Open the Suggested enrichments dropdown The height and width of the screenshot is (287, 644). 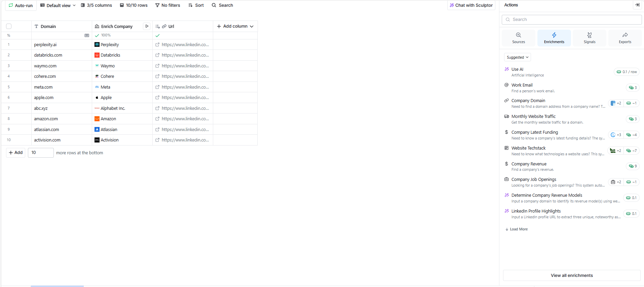click(518, 57)
